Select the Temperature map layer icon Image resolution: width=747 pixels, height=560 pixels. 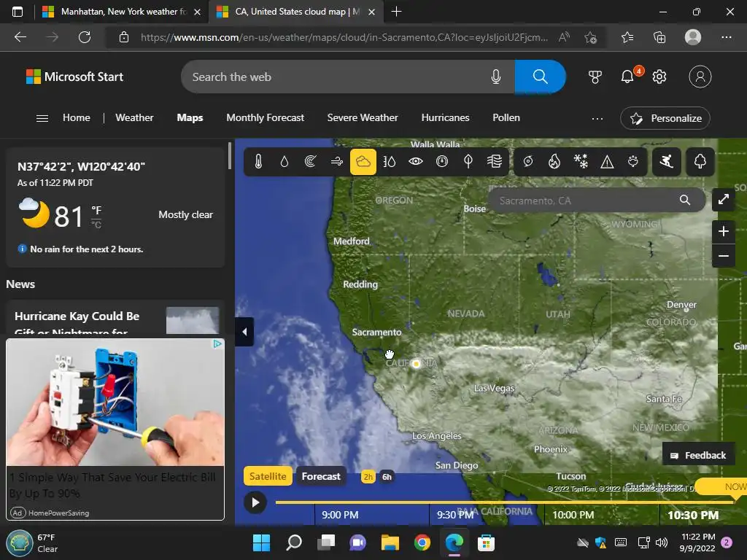pos(258,162)
